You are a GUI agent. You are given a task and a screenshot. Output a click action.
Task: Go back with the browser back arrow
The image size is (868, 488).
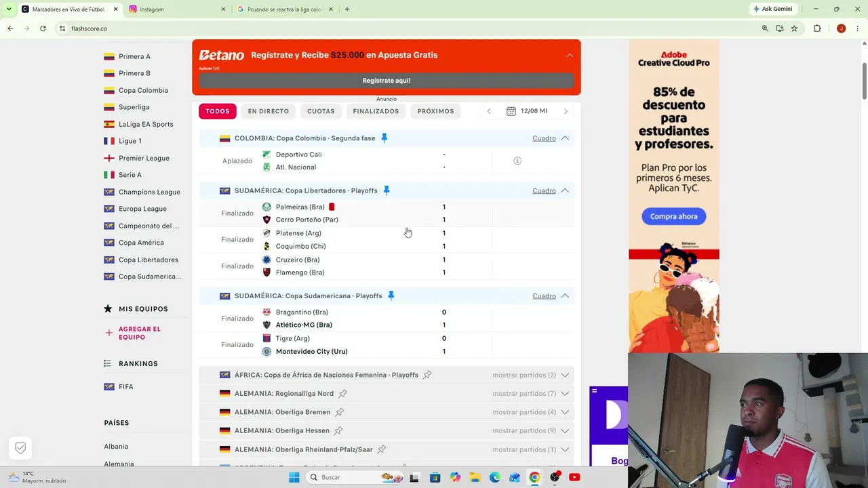(10, 28)
